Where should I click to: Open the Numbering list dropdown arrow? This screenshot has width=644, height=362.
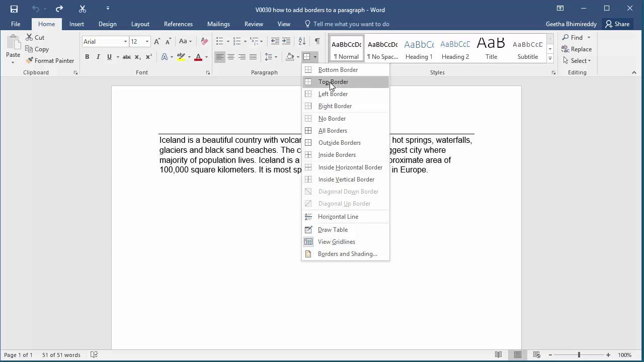245,42
